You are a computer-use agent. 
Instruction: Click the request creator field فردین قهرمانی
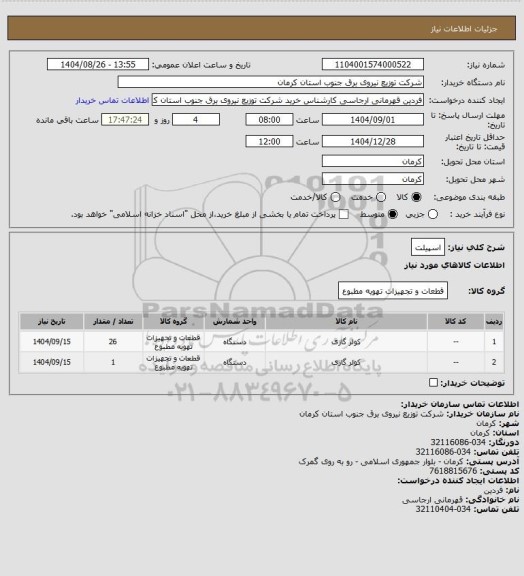pos(288,100)
